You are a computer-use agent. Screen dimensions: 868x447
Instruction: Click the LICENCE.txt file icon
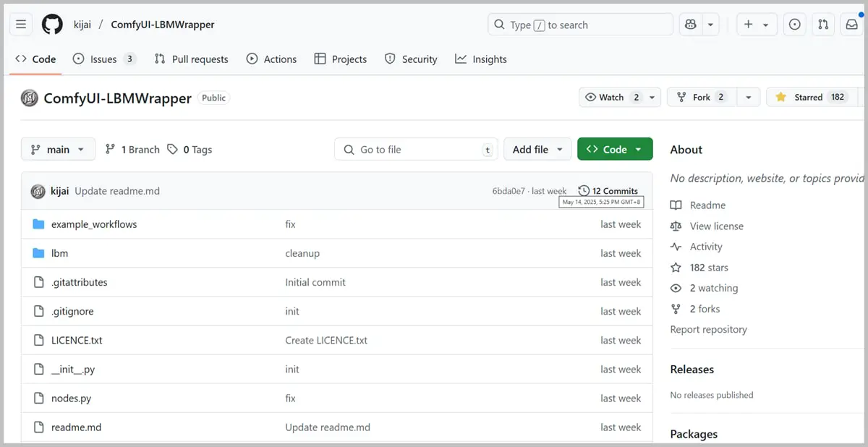(x=38, y=340)
